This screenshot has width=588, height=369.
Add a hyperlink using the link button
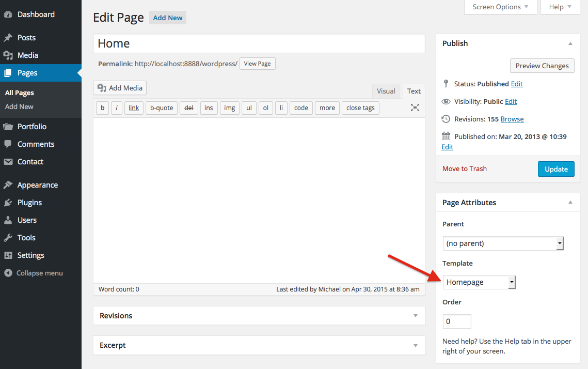(x=134, y=107)
